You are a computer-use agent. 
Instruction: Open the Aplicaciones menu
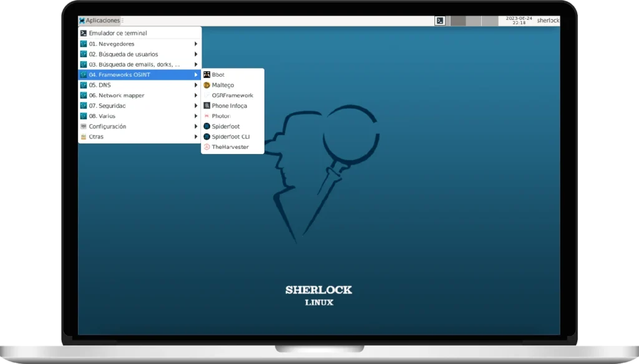(x=103, y=20)
